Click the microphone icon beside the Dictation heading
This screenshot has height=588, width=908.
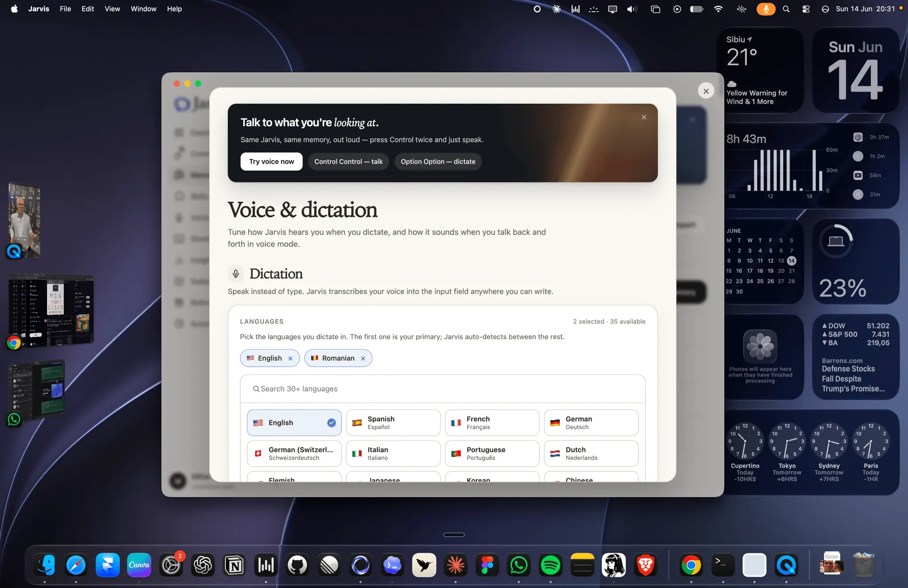tap(236, 274)
